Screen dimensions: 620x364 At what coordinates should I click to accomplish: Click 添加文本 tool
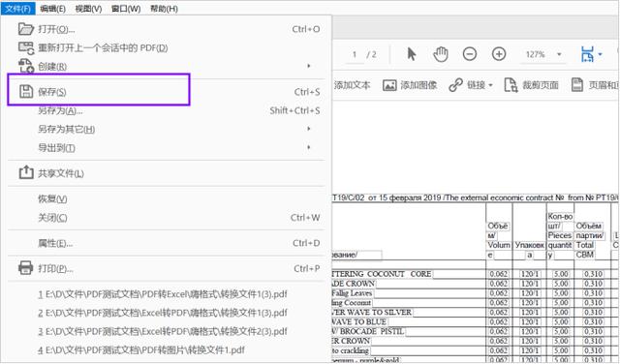pyautogui.click(x=352, y=85)
